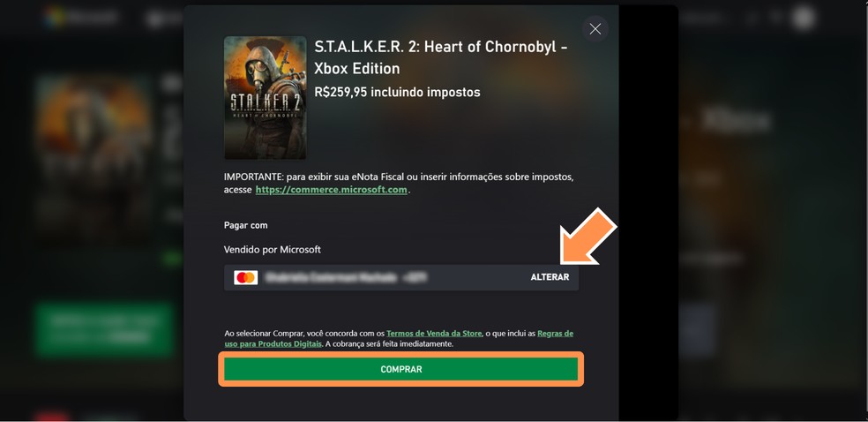Click the blurred Xbox logo in navigation
Viewport: 868px width, 422px height.
tap(158, 19)
